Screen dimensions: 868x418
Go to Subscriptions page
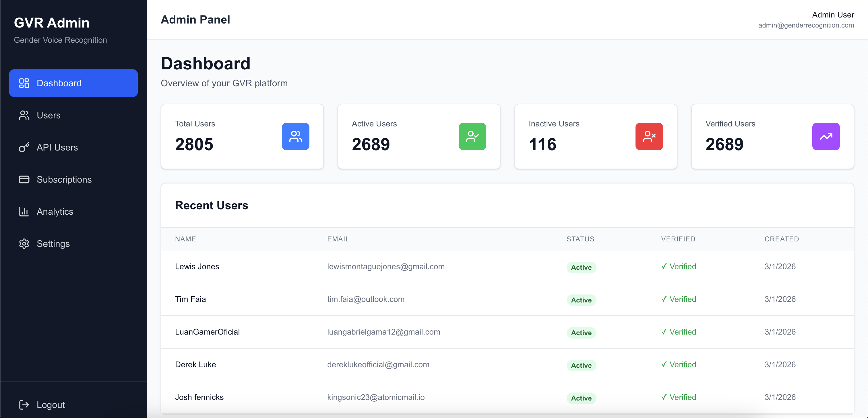click(x=64, y=179)
